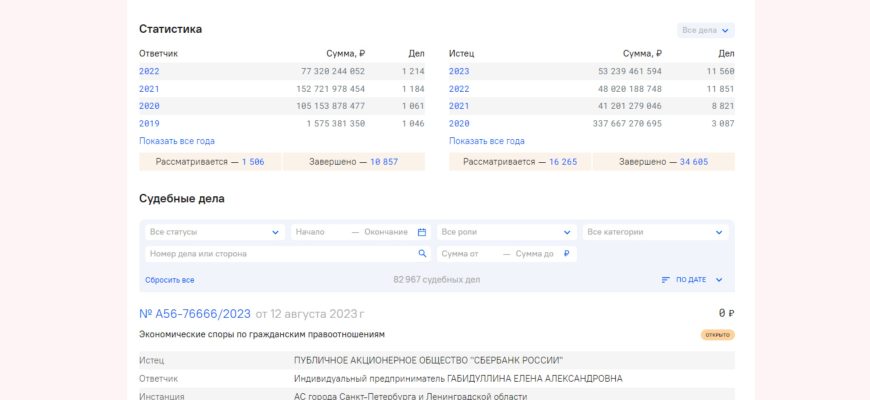This screenshot has height=400, width=870.
Task: Open case № А56-76666/2023
Action: 195,313
